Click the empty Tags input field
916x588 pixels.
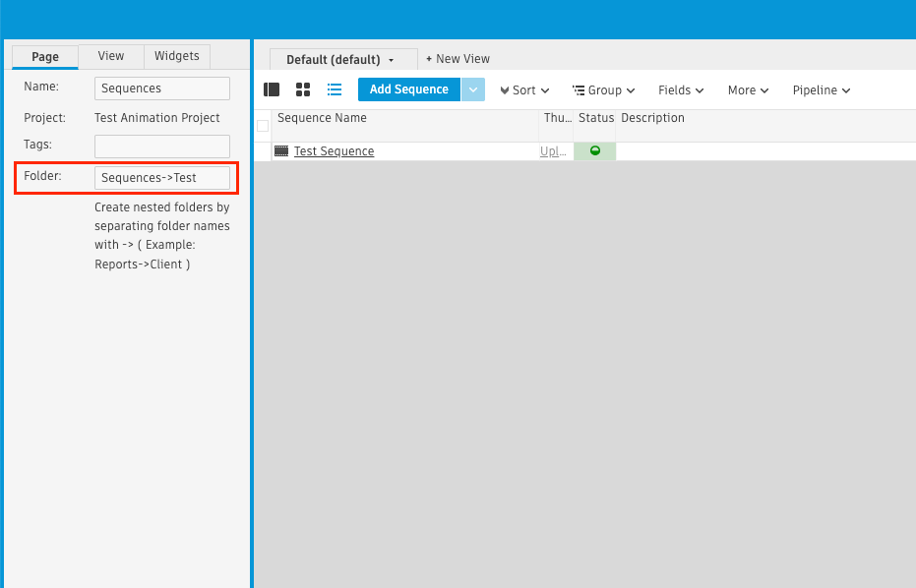(x=161, y=147)
